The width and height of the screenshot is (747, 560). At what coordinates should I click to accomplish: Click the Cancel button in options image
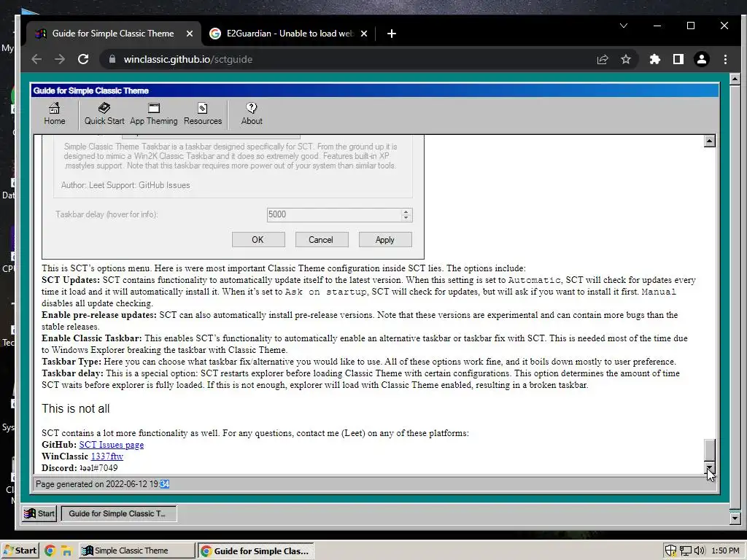(x=321, y=239)
